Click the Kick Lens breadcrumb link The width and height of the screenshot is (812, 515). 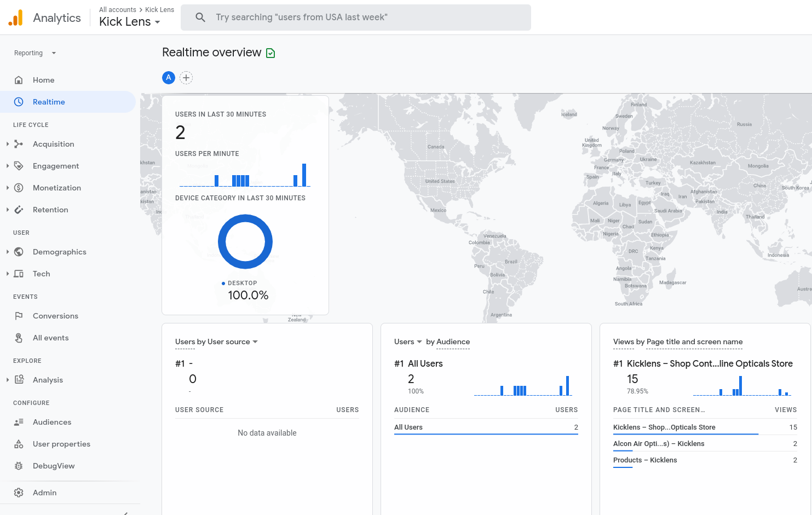(159, 10)
